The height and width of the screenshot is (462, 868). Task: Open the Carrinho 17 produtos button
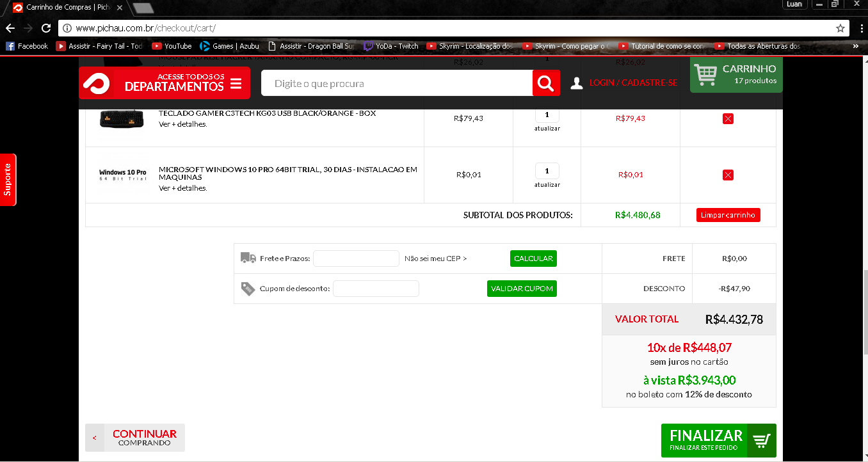(x=736, y=74)
